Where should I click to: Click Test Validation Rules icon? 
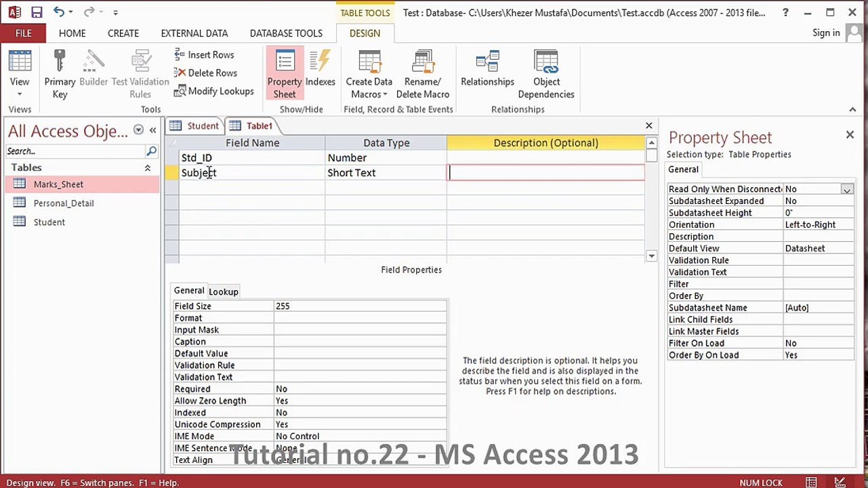pos(140,75)
